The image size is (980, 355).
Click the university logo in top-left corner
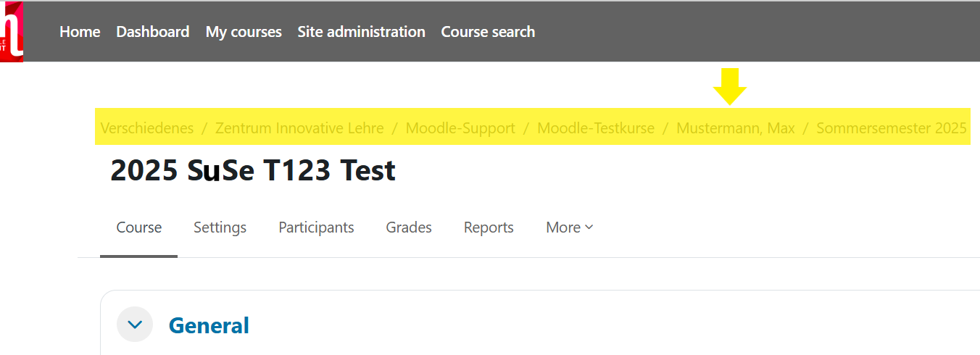pos(12,32)
